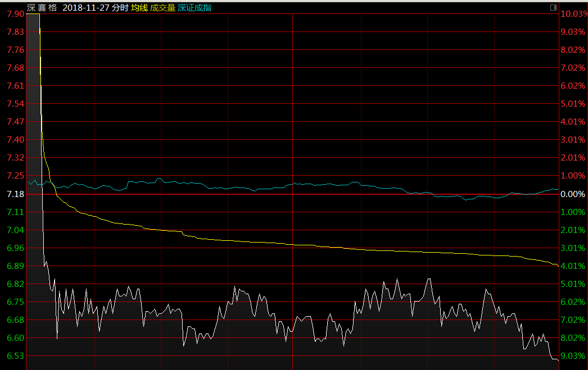Click the 7.32 price axis label
This screenshot has height=370, width=588.
[15, 158]
